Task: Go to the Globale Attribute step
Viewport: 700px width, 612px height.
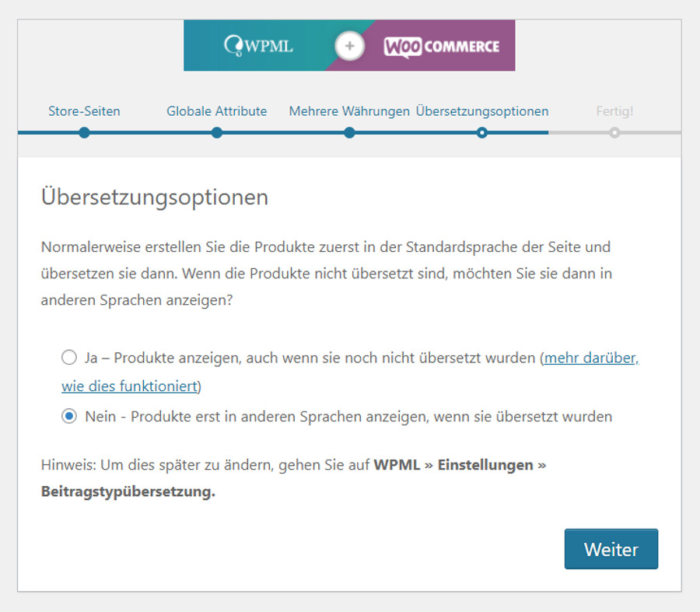Action: pyautogui.click(x=216, y=111)
